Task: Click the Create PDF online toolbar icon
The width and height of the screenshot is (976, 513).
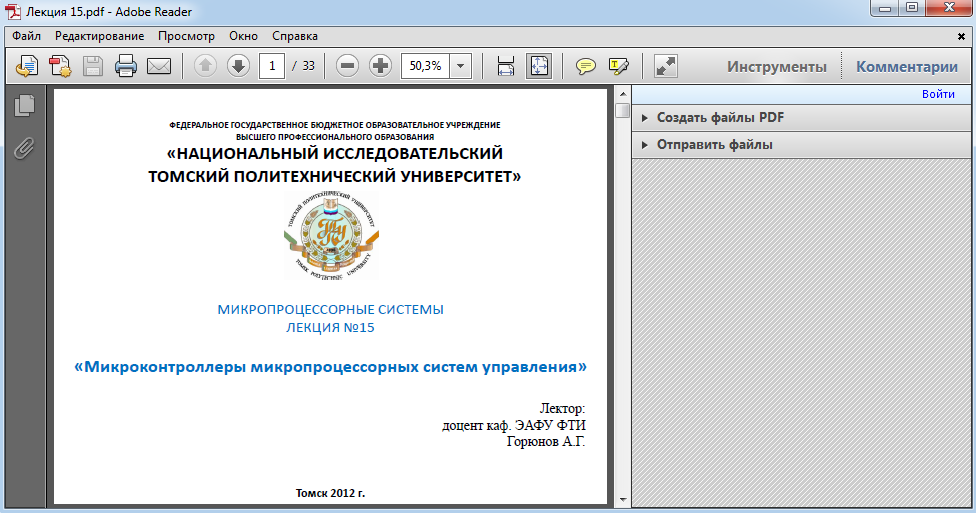Action: (x=27, y=66)
